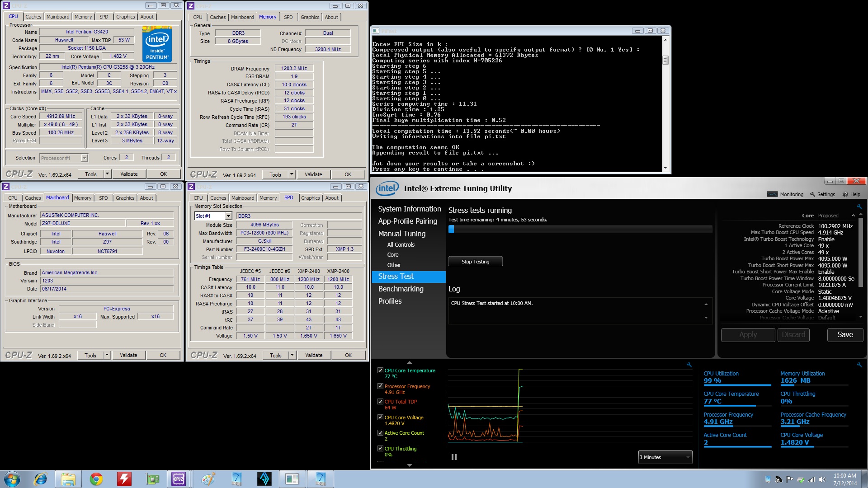Click the Intel logo in XTU header

(387, 188)
